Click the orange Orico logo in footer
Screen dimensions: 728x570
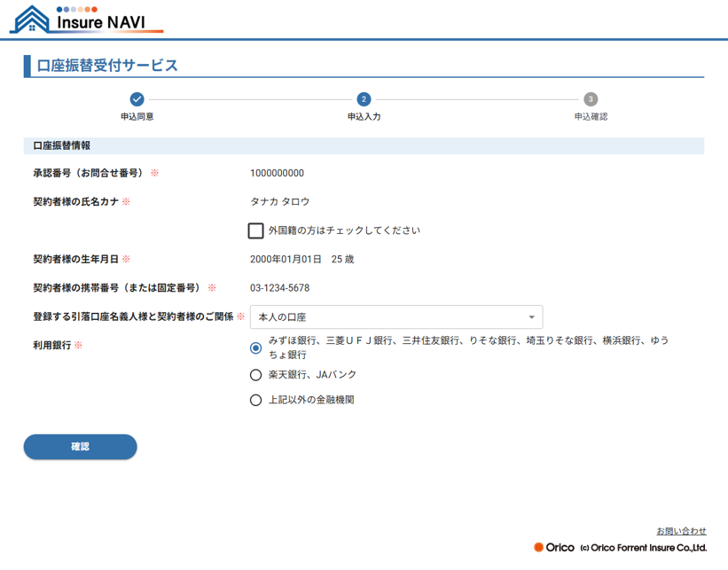coord(554,547)
